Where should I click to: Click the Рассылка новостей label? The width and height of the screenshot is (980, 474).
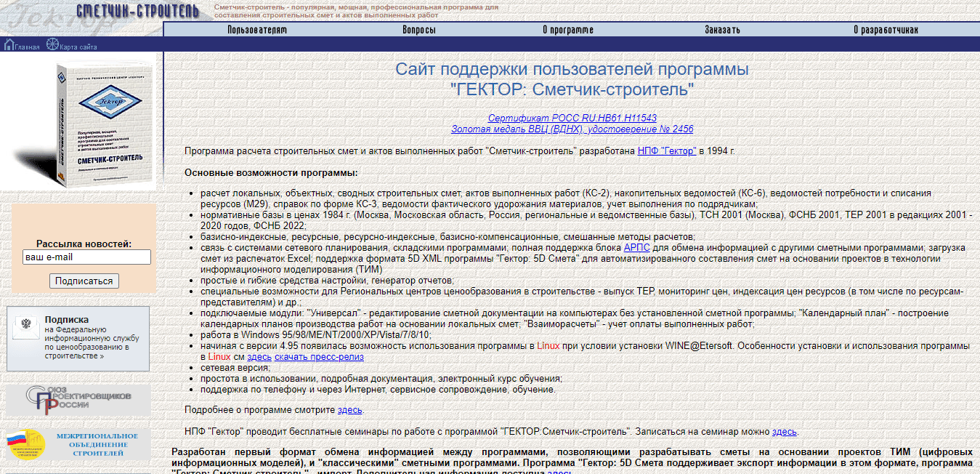pyautogui.click(x=84, y=244)
